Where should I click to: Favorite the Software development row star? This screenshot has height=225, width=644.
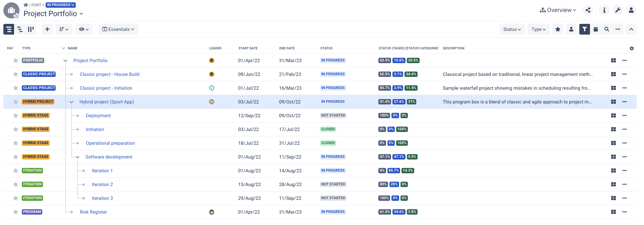[15, 157]
